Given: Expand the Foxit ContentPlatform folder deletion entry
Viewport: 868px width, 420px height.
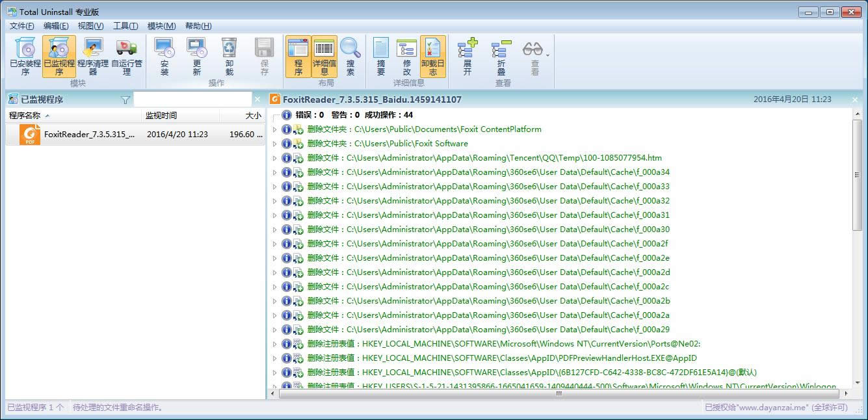Looking at the screenshot, I should 274,129.
